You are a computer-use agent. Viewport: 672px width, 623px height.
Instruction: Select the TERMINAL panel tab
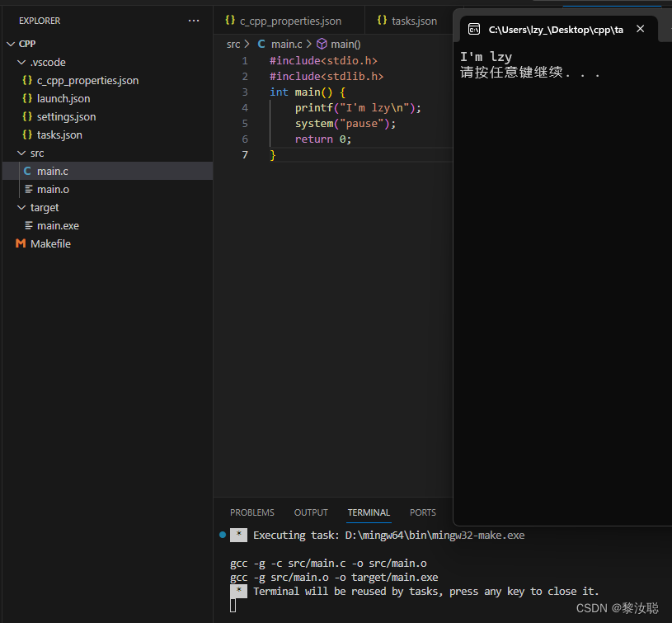point(369,512)
